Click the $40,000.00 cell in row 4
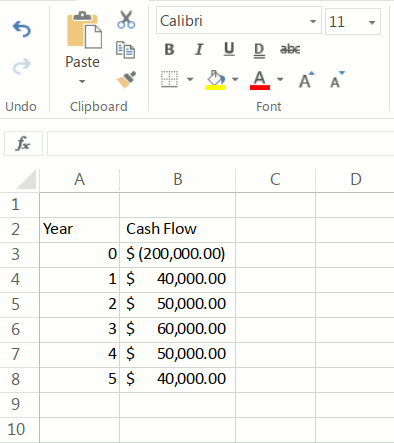394x443 pixels. [177, 280]
